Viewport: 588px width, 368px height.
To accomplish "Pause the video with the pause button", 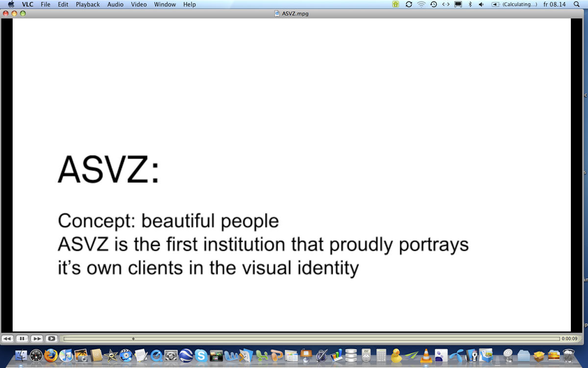I will click(x=22, y=339).
